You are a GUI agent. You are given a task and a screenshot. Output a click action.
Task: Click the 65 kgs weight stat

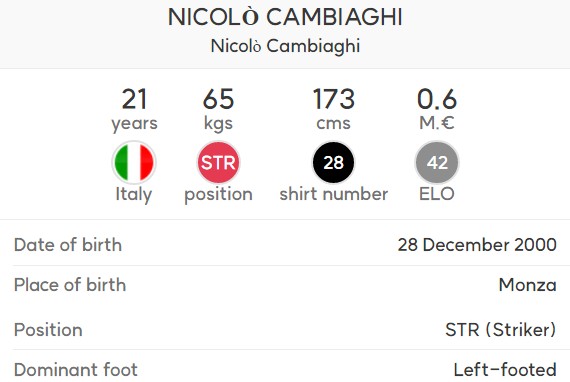pyautogui.click(x=218, y=109)
